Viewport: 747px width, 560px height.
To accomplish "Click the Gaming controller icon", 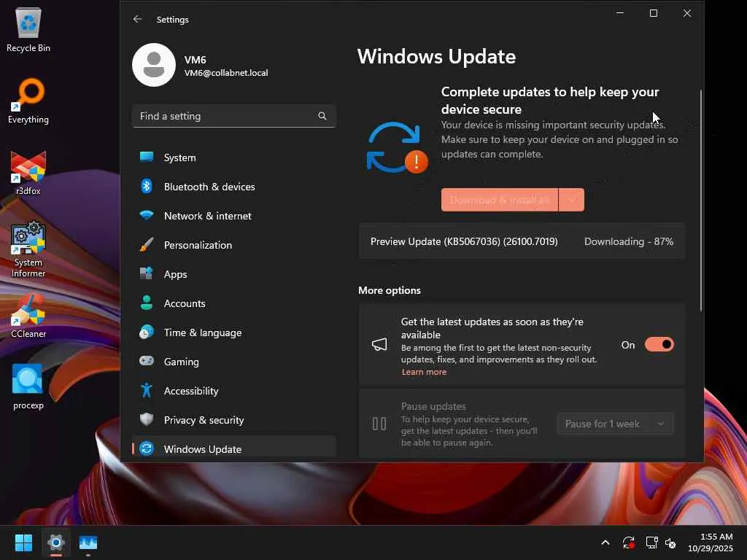I will tap(146, 361).
